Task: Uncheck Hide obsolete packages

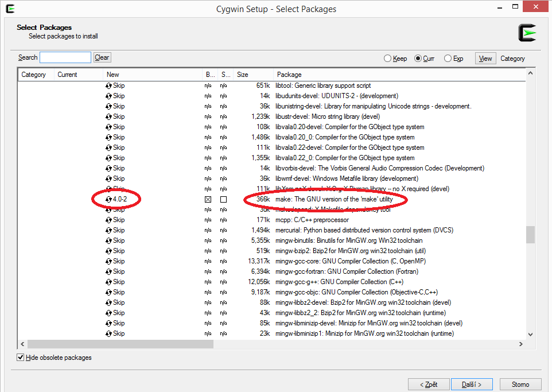Action: (21, 357)
